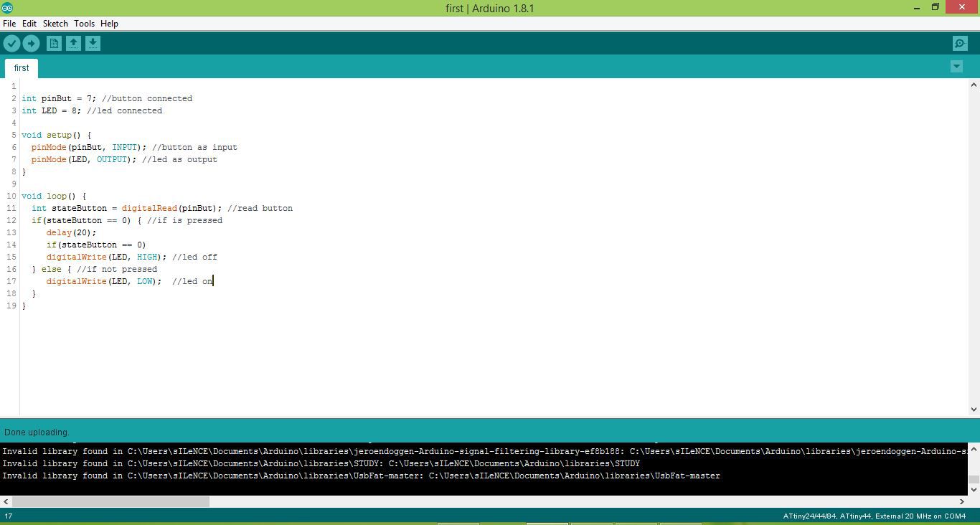Open a sketch with the up-arrow icon
Screen dimensions: 980x525
73,44
